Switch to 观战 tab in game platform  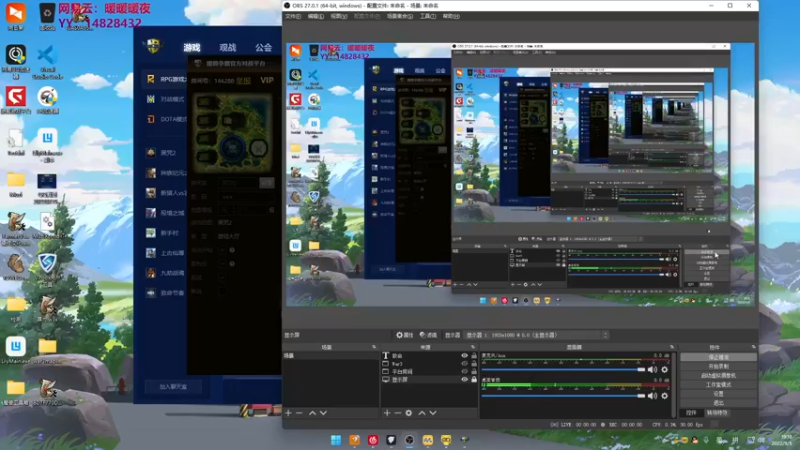tap(228, 47)
